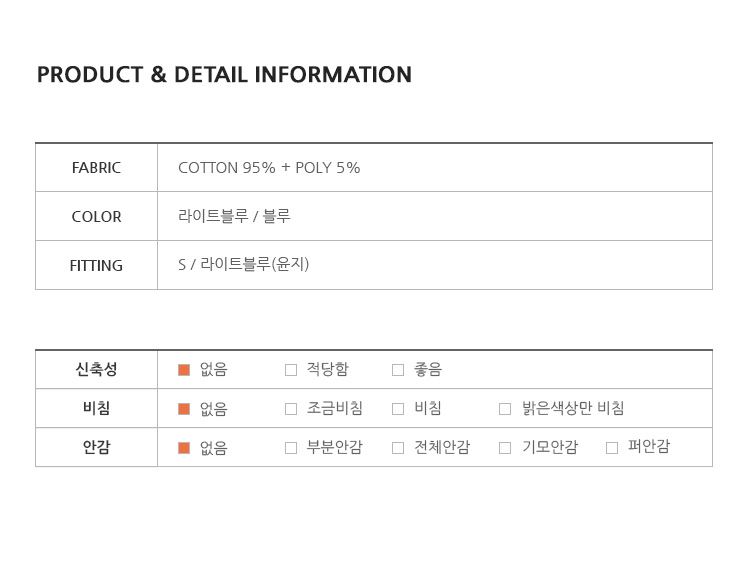Check the 조금비침 checkbox
Image resolution: width=750 pixels, height=563 pixels.
click(x=291, y=409)
